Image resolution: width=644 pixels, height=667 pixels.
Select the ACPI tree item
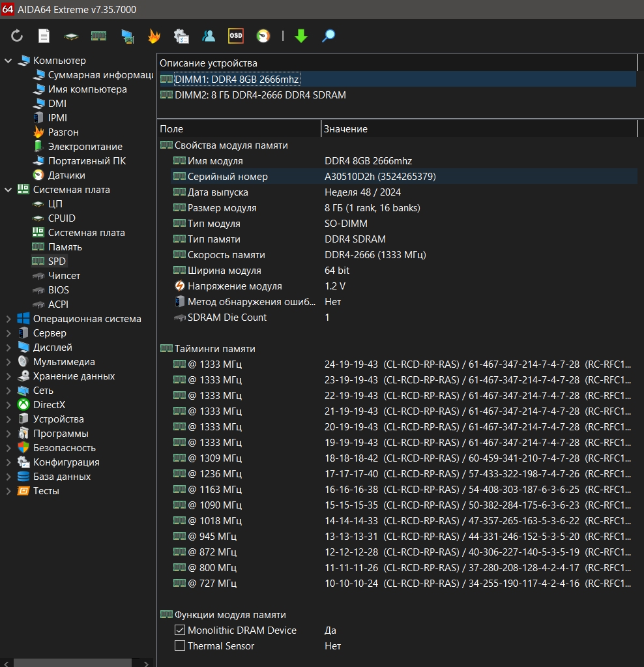click(x=58, y=304)
